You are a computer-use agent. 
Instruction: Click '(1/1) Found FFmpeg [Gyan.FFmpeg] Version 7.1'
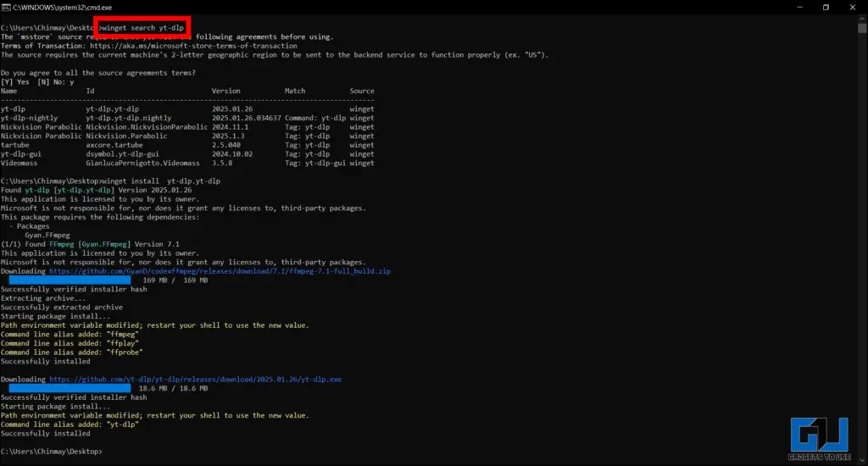tap(90, 244)
